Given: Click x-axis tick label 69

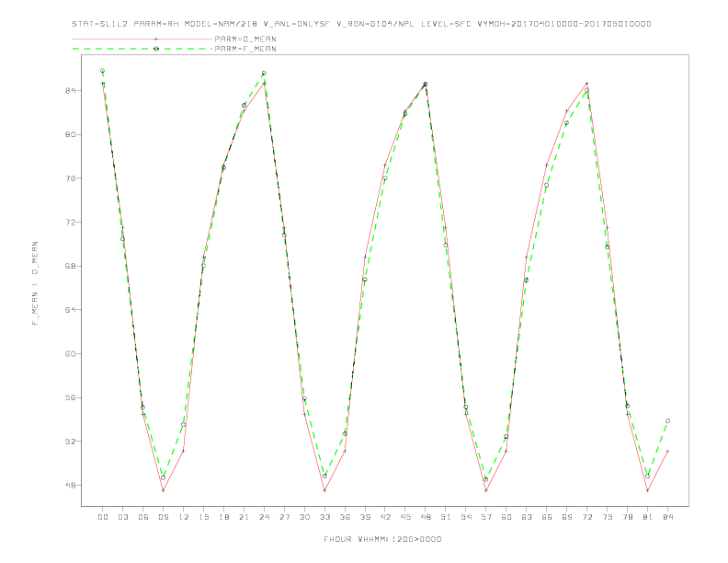Looking at the screenshot, I should 567,517.
